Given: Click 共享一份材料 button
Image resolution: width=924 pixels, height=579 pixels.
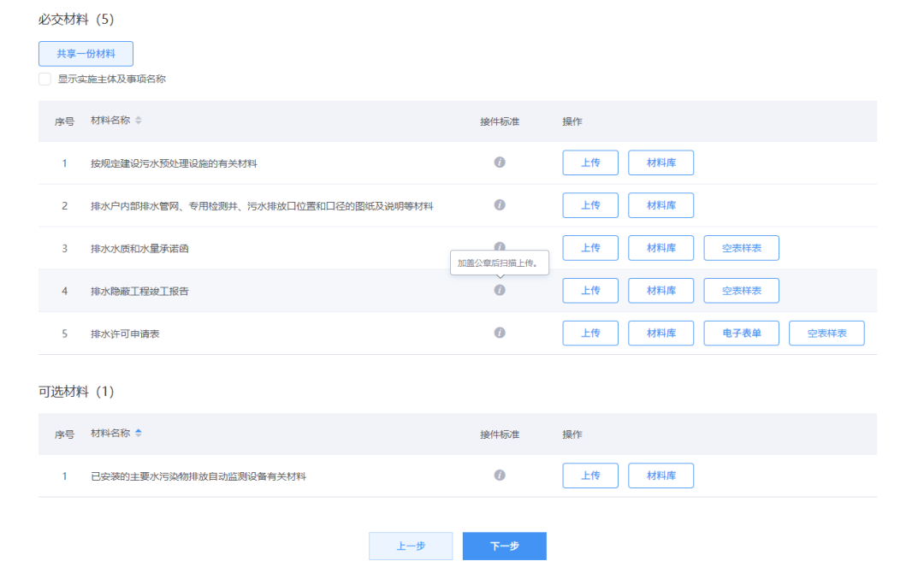Looking at the screenshot, I should click(x=86, y=54).
